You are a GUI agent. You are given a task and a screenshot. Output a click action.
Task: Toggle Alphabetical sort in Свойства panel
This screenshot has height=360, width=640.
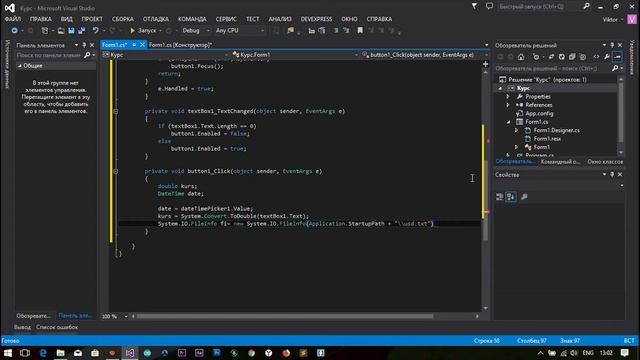point(511,197)
